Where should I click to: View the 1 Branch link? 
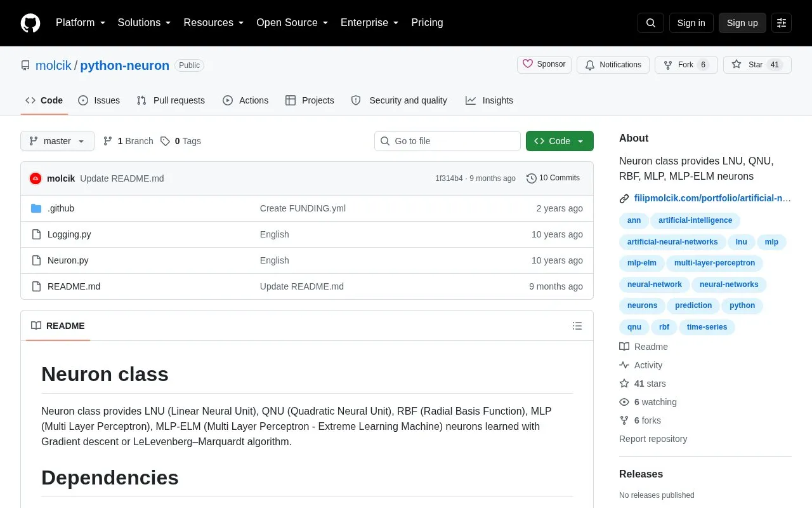tap(128, 141)
